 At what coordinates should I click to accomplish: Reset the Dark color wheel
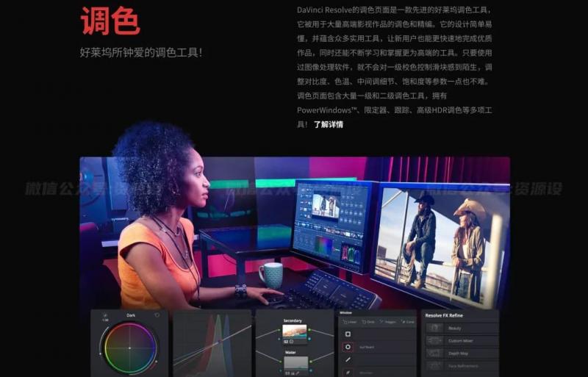157,315
